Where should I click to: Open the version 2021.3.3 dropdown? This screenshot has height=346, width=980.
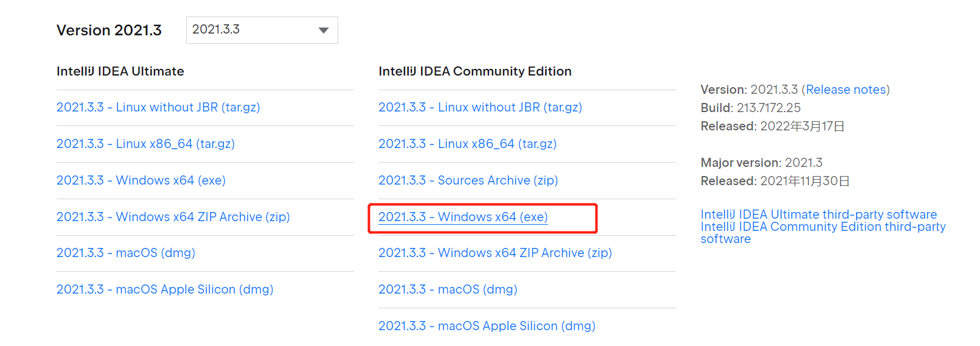(x=262, y=30)
